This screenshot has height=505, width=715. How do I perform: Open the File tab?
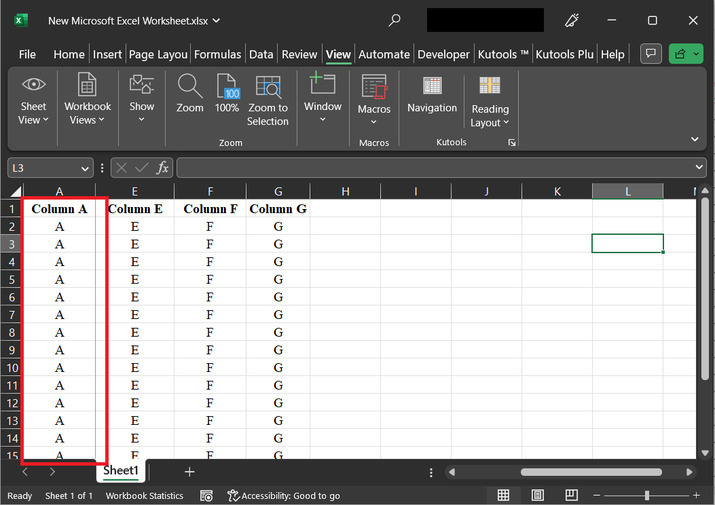[27, 54]
